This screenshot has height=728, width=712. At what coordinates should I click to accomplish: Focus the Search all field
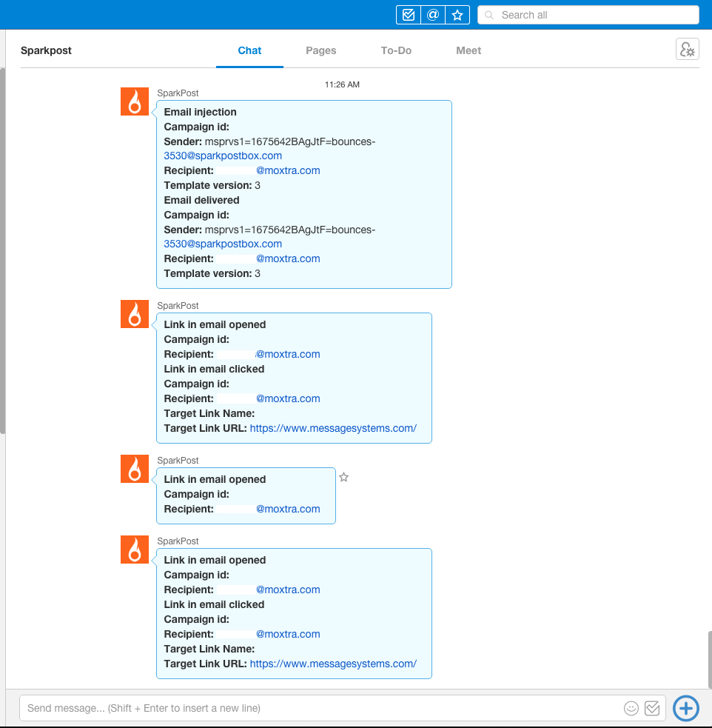(588, 15)
